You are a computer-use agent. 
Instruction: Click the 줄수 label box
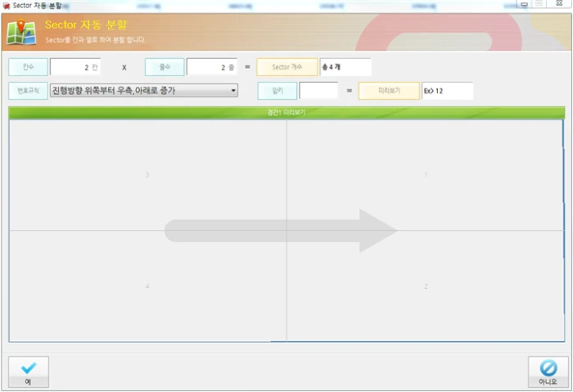[x=165, y=67]
